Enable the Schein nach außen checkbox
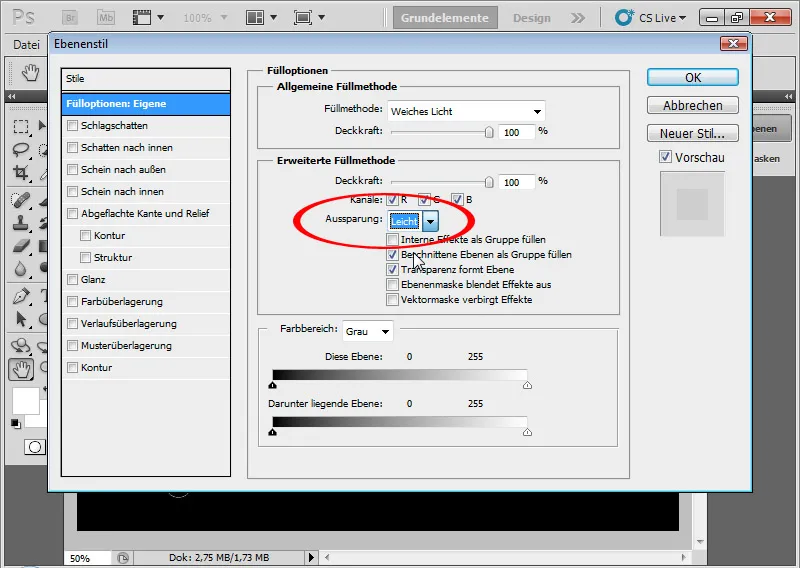 click(72, 169)
